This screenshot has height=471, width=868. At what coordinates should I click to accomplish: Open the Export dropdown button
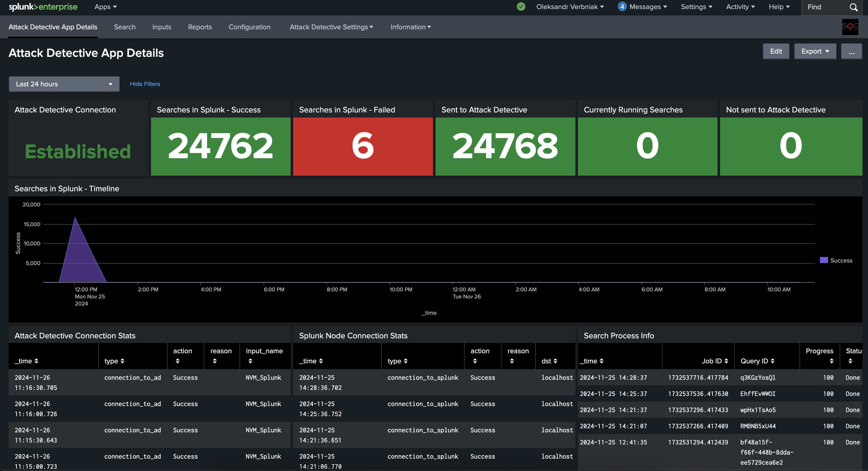815,51
